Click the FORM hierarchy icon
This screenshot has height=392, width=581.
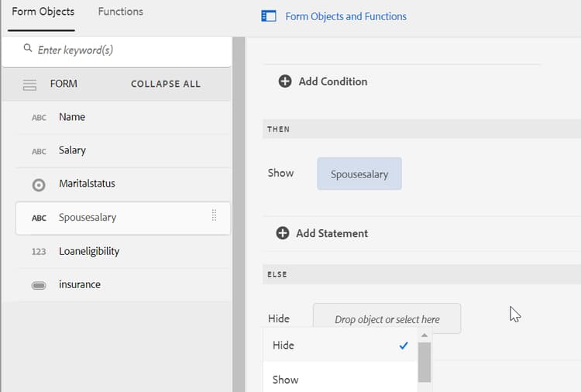[29, 84]
